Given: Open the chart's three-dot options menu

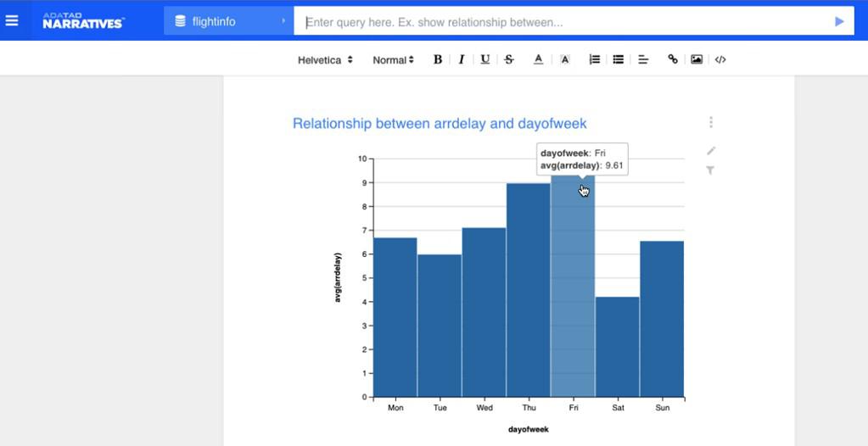Looking at the screenshot, I should [x=711, y=122].
